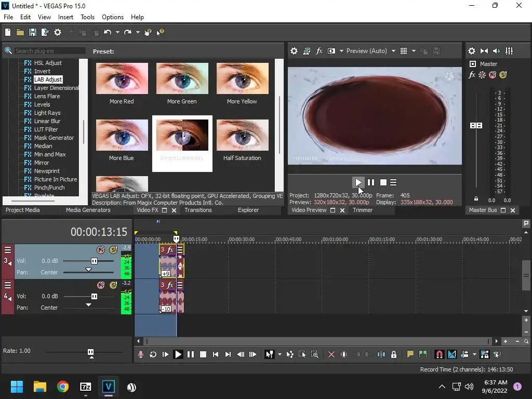Undo the last action
The image size is (532, 399).
coord(108,32)
